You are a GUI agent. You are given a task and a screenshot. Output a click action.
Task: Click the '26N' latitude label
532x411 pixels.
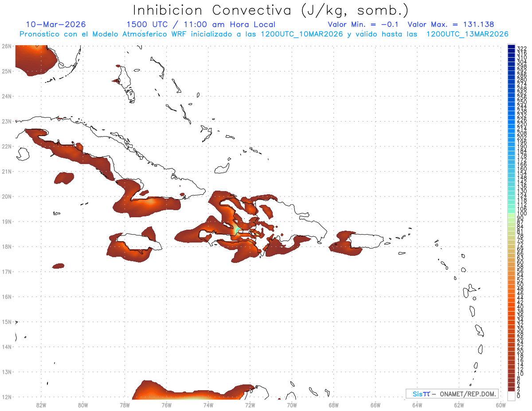(x=6, y=46)
